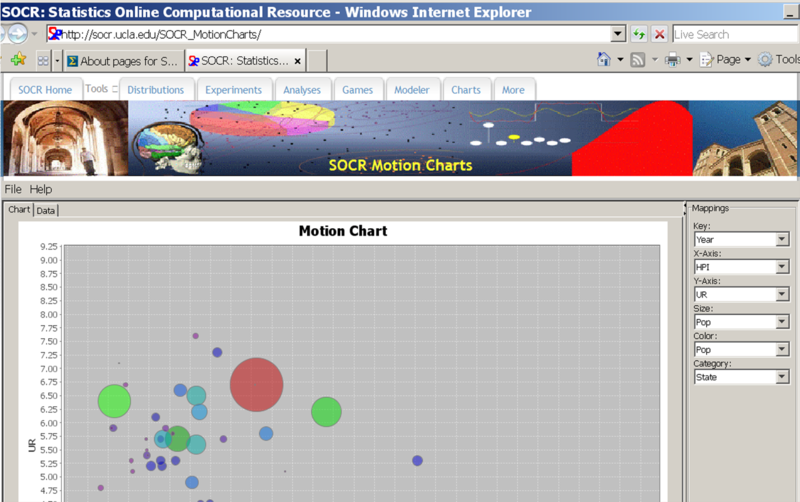Open the More tab
The image size is (800, 502).
(x=513, y=90)
